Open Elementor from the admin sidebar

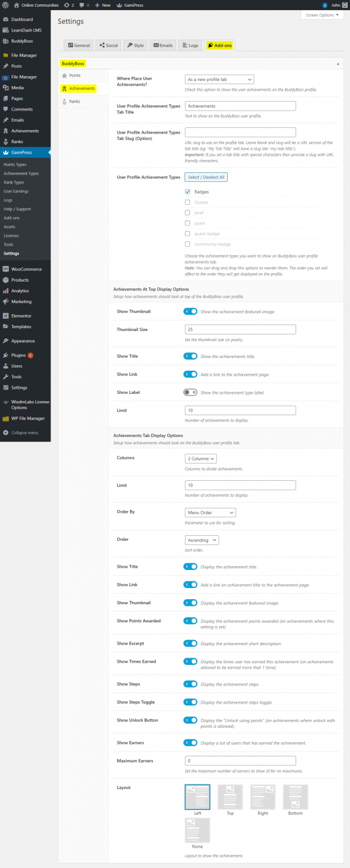[x=22, y=315]
